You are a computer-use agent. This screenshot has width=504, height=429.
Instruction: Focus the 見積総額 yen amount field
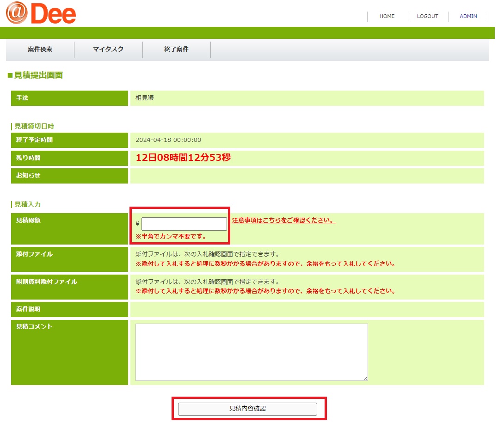184,224
